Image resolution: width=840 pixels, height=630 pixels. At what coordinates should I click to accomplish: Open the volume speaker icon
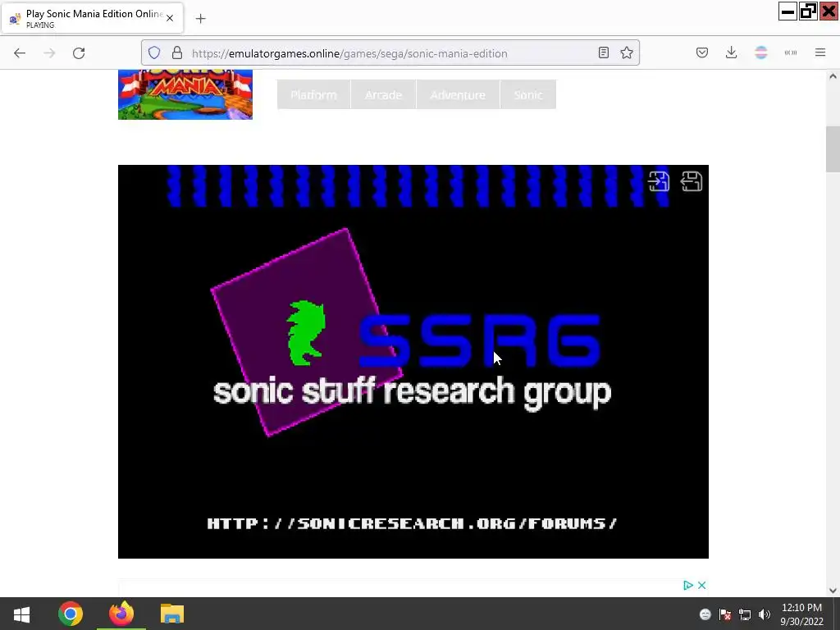(x=765, y=614)
